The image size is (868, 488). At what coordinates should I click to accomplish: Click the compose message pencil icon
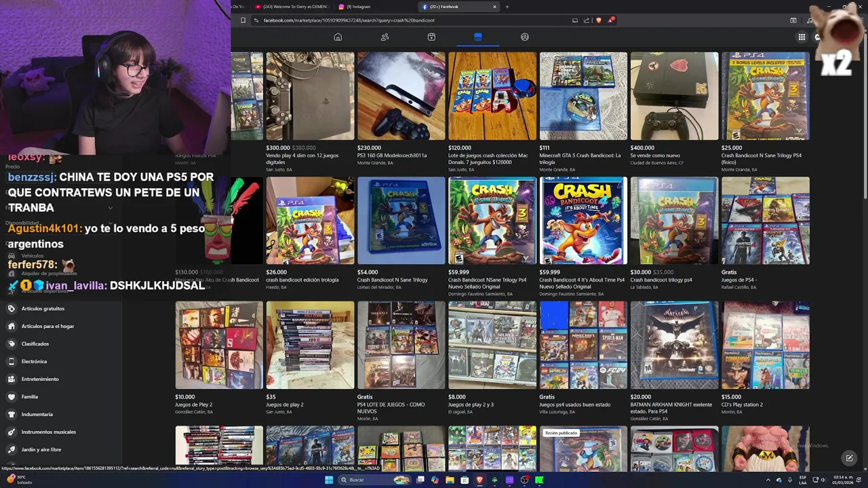849,458
